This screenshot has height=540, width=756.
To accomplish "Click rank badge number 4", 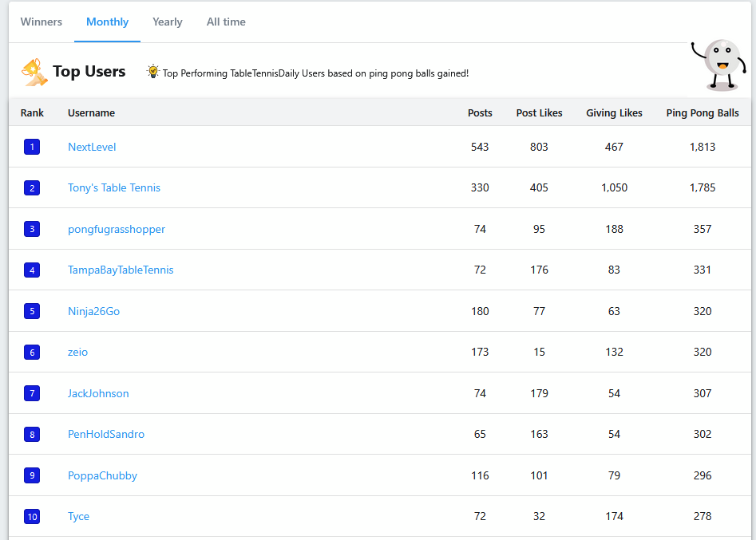I will coord(32,270).
